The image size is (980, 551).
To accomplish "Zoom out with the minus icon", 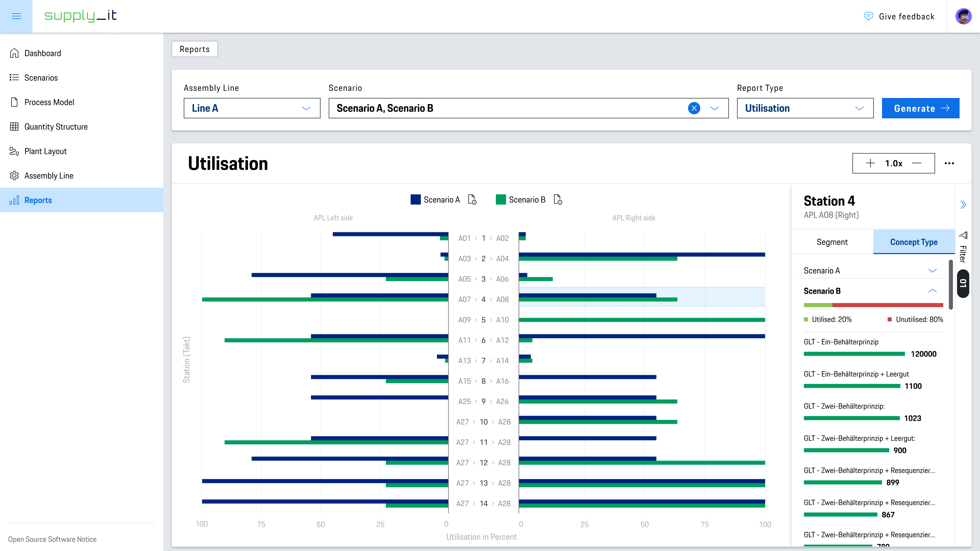I will coord(917,164).
